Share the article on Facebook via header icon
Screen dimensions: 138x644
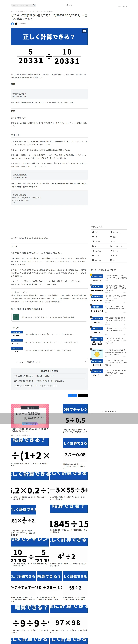click(13, 24)
